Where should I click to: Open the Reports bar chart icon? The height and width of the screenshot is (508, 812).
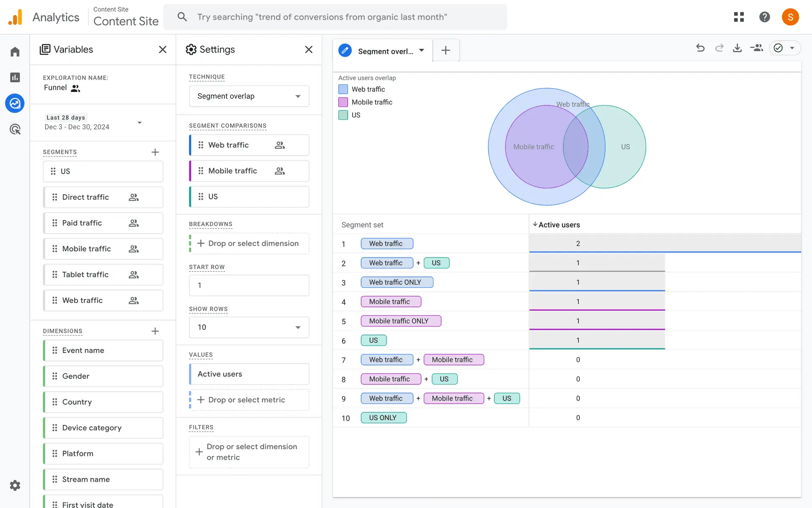[x=15, y=77]
